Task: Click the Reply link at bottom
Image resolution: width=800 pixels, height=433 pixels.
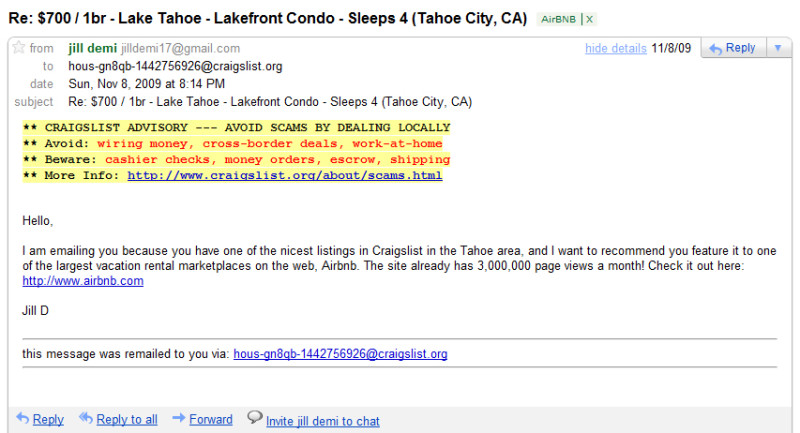Action: tap(48, 420)
